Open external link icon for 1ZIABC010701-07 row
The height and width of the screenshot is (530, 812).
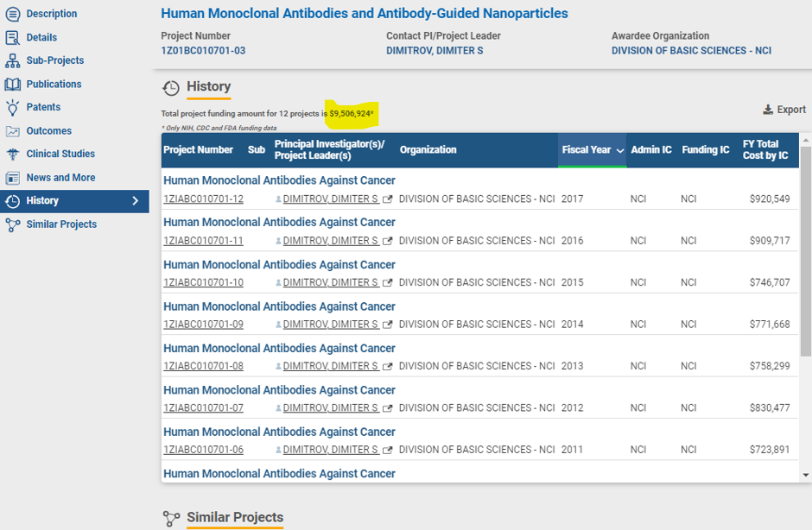pyautogui.click(x=387, y=408)
